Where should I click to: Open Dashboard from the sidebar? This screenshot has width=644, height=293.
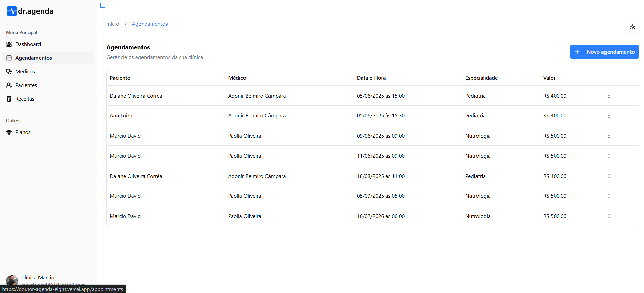[28, 44]
